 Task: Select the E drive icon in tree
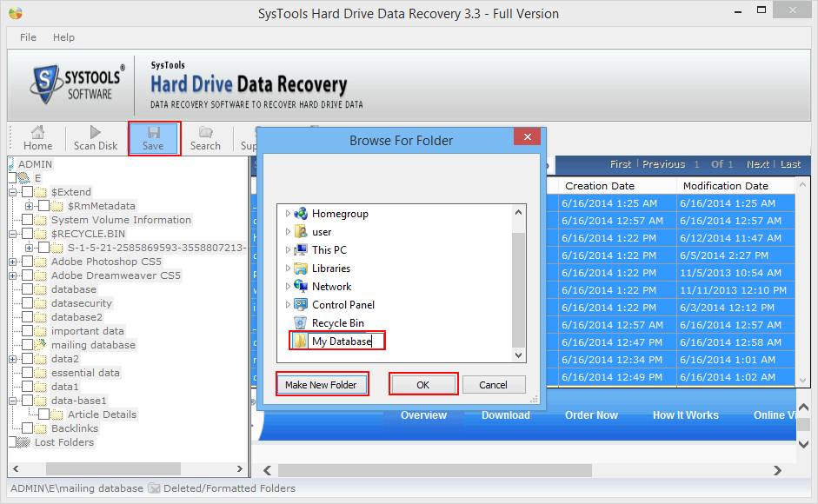coord(24,178)
